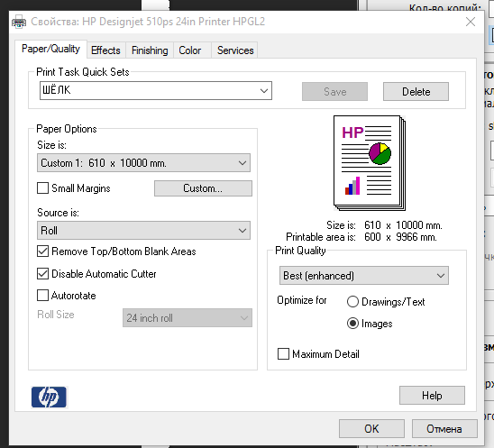
Task: Confirm settings with the OK button
Action: point(371,429)
